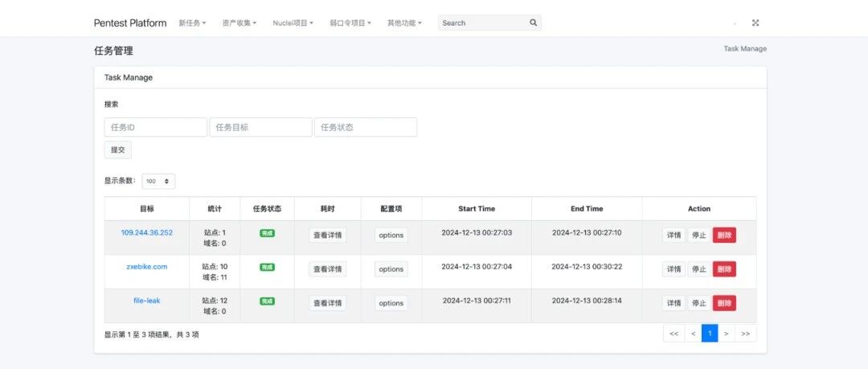The image size is (868, 369).
Task: Click the green 完成 badge for 109.244.36.252
Action: tap(268, 233)
